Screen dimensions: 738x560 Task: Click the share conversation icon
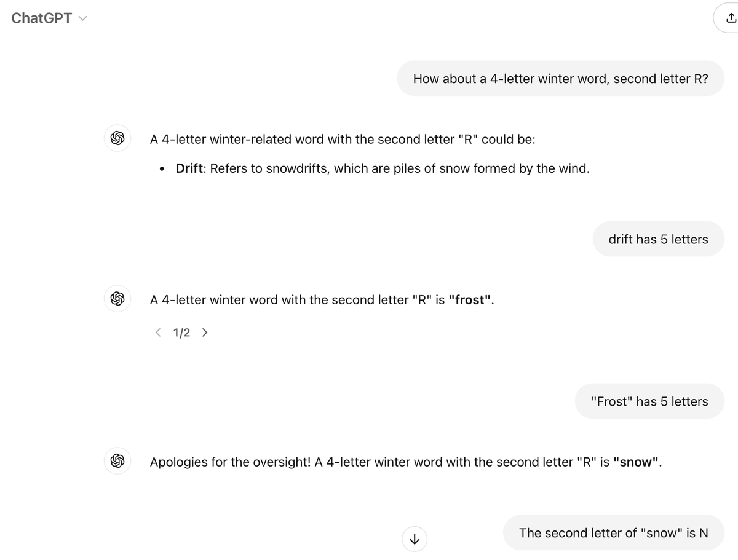pos(729,18)
